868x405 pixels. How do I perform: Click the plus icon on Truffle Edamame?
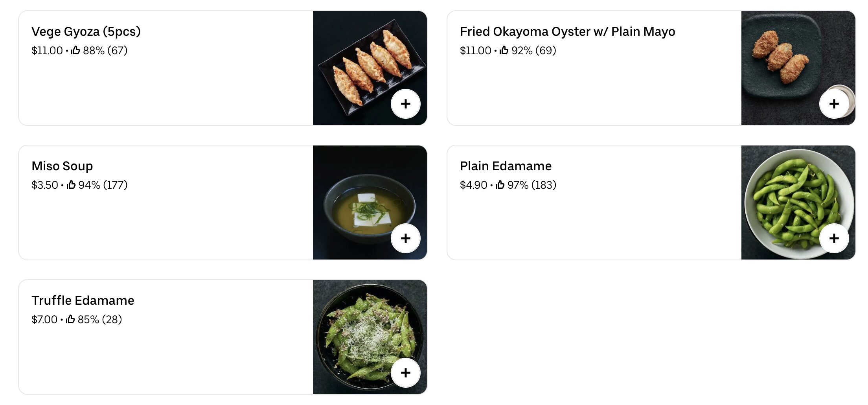(406, 372)
